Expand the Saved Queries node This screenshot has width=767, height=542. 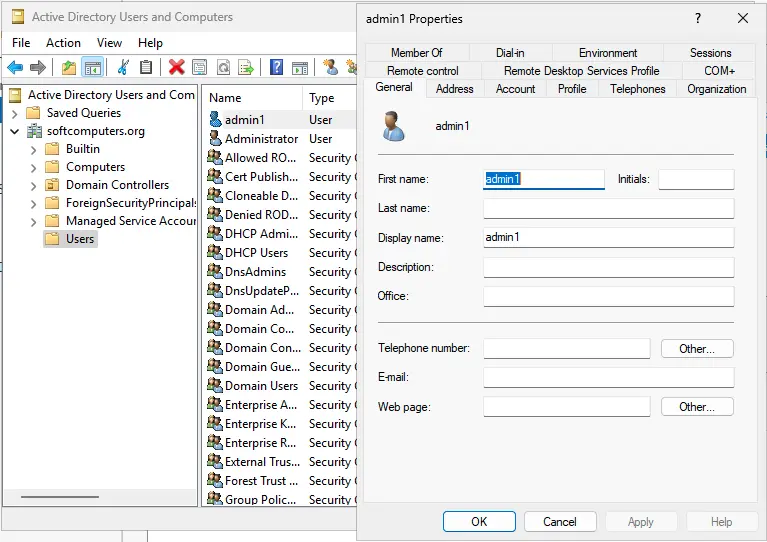point(15,113)
